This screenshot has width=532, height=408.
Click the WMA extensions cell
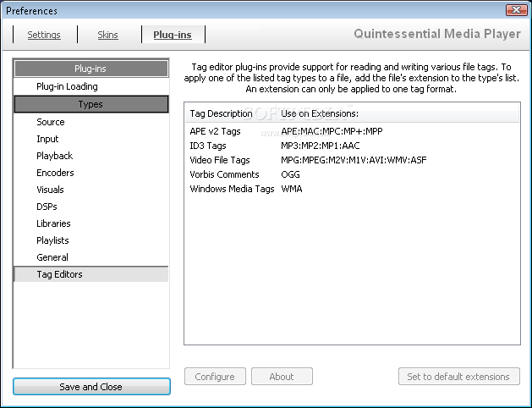(292, 189)
